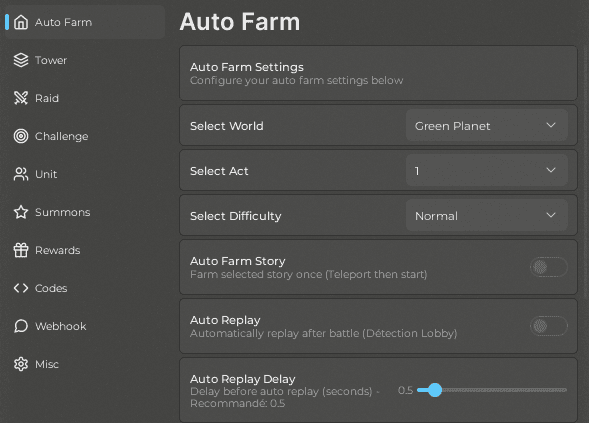Open Misc with the gear icon

(21, 364)
